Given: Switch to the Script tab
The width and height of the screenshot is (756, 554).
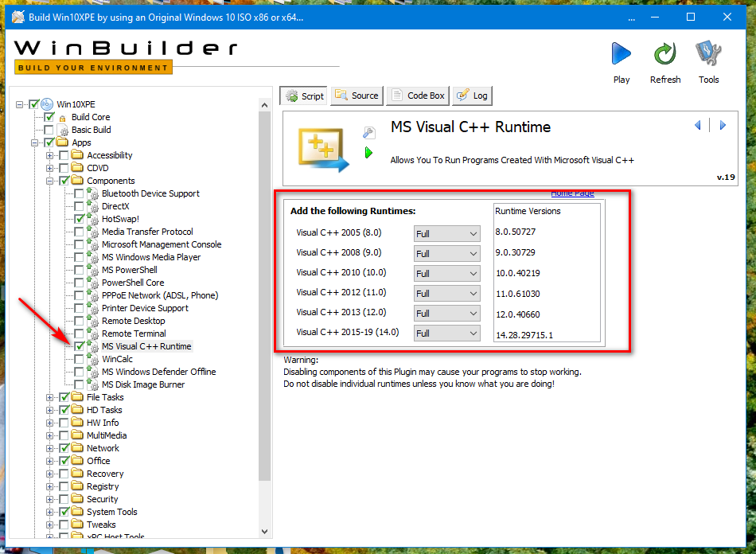Looking at the screenshot, I should [x=304, y=96].
